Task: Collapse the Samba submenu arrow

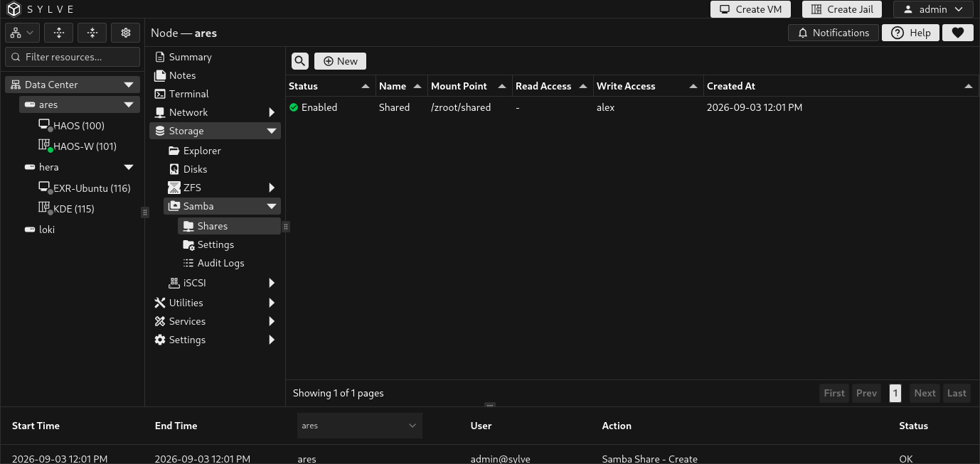Action: pos(272,206)
